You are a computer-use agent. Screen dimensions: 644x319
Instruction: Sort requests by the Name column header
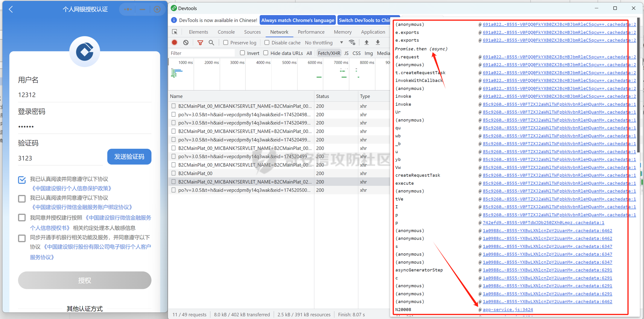point(241,96)
